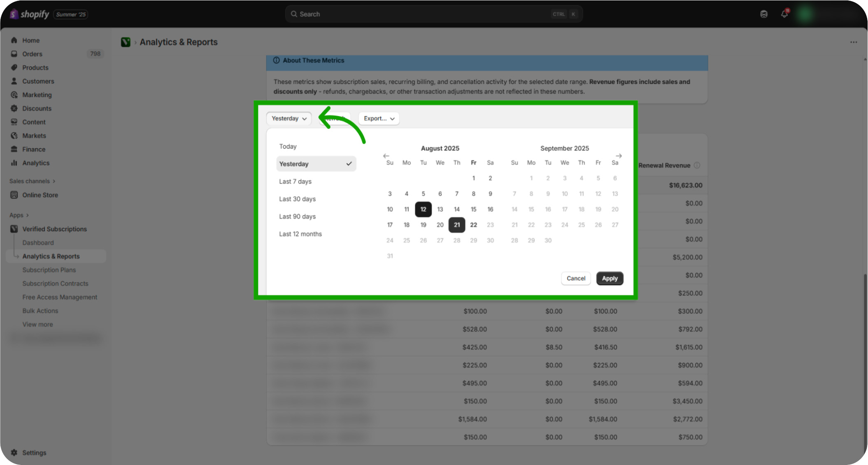Open the Dashboard submenu link
Screen dimensions: 868x465
click(38, 243)
